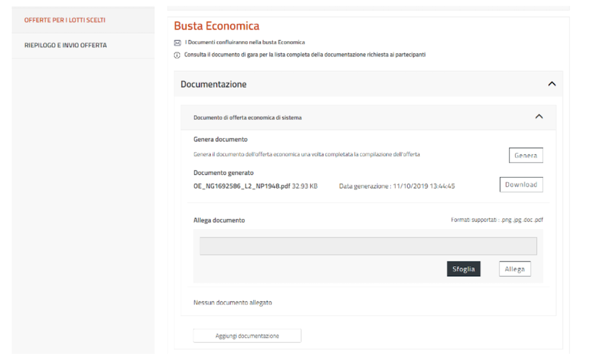The width and height of the screenshot is (603, 364).
Task: Click Aggiungi documentazione button
Action: pos(247,336)
